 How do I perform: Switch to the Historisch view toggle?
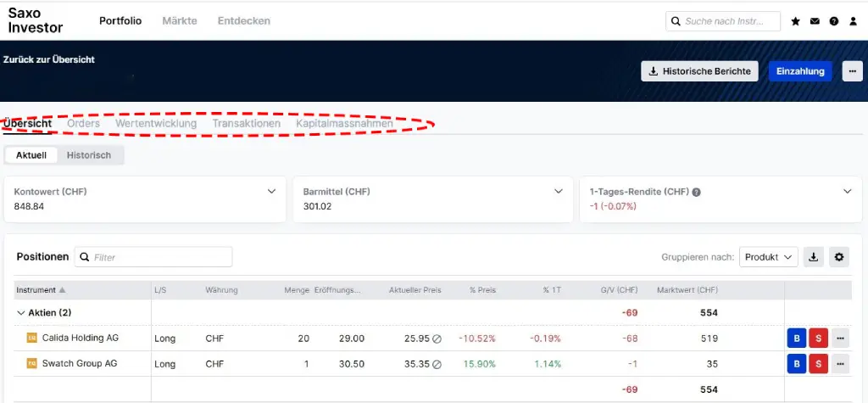pyautogui.click(x=89, y=155)
